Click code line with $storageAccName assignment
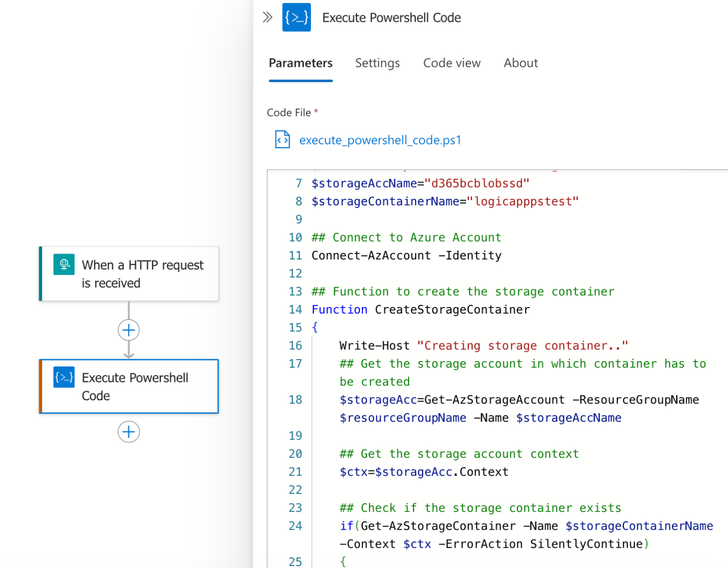728x568 pixels. 421,183
